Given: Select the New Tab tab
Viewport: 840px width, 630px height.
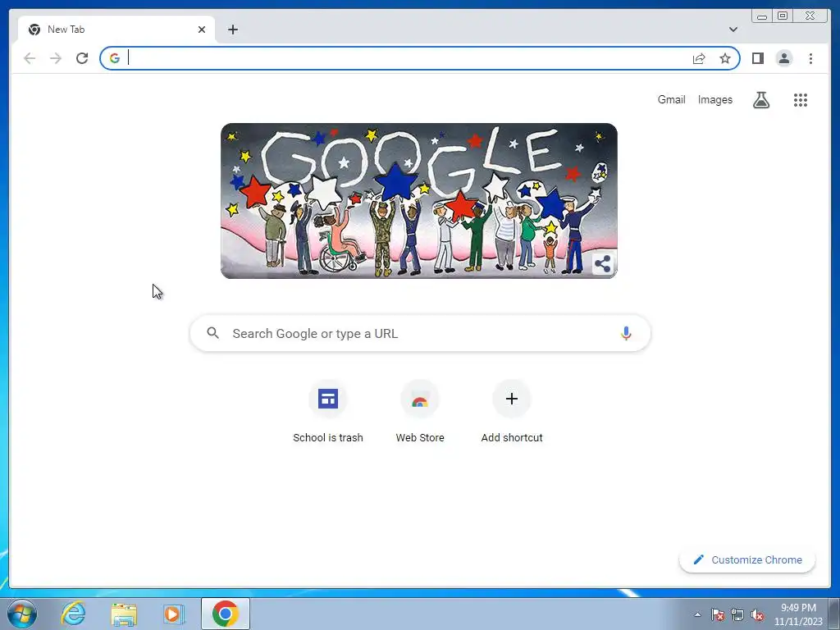Looking at the screenshot, I should (x=116, y=30).
